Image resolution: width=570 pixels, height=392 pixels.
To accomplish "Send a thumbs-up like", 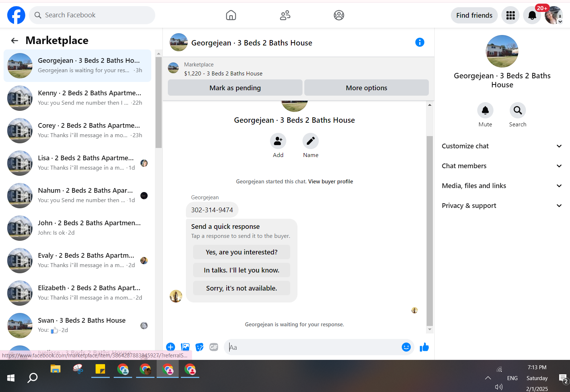I will [424, 347].
